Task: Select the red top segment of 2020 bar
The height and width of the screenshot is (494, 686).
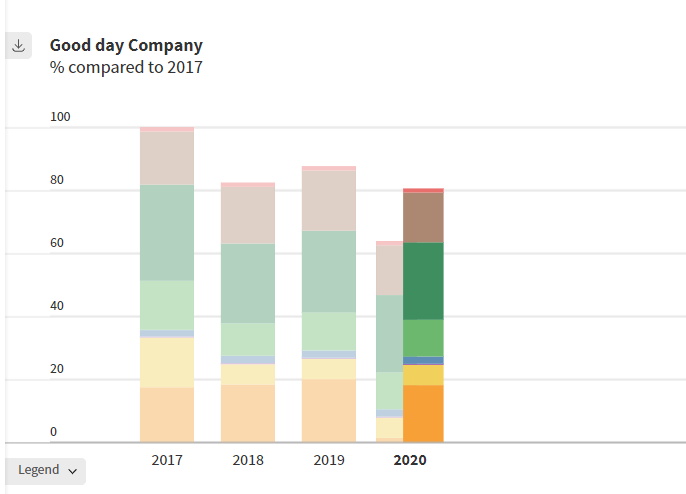Action: [423, 190]
